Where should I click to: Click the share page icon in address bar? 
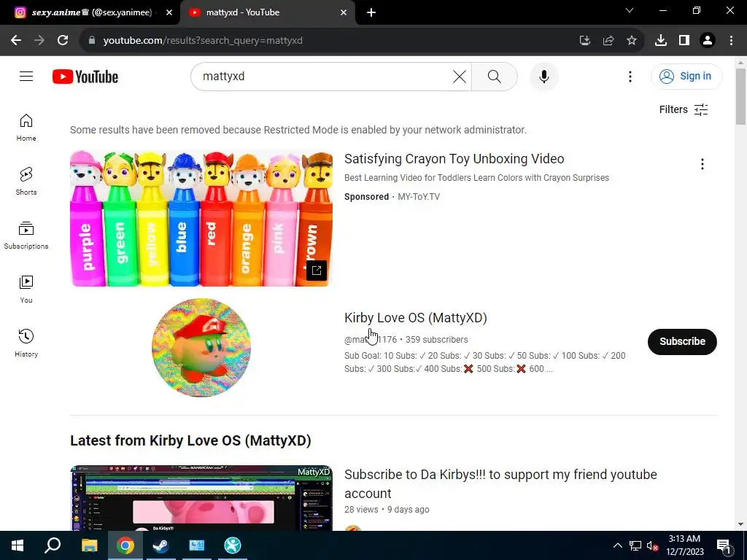pyautogui.click(x=608, y=41)
